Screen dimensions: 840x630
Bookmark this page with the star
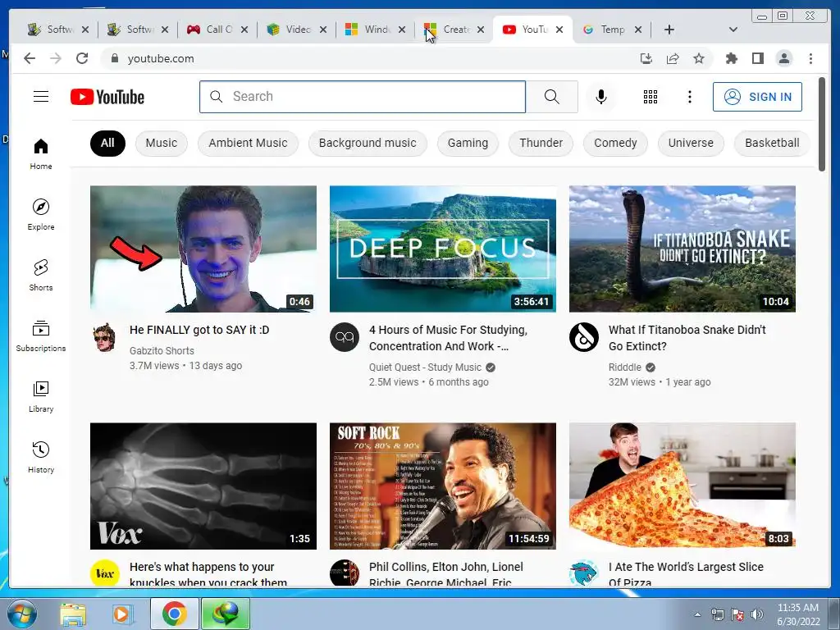tap(699, 58)
